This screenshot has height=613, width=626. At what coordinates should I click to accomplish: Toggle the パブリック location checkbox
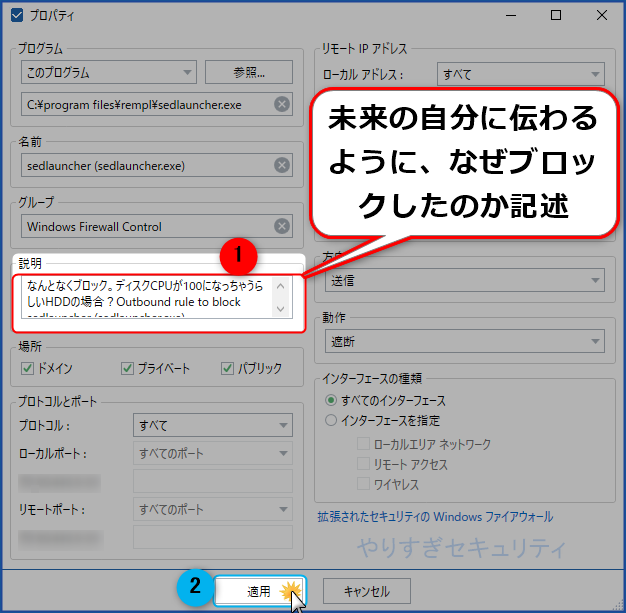tap(228, 368)
